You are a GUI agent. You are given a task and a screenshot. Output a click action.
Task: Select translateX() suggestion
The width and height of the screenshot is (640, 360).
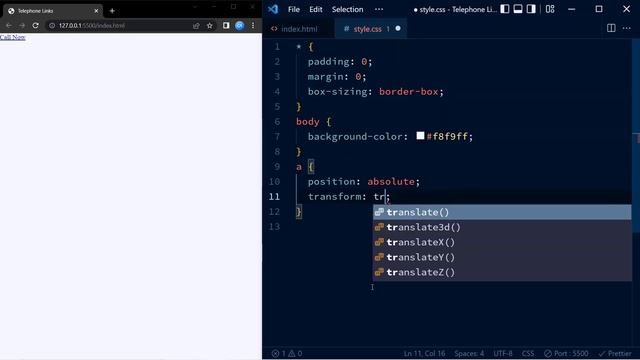pyautogui.click(x=502, y=242)
